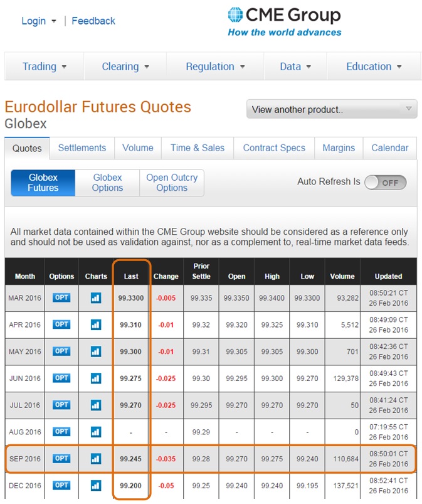The height and width of the screenshot is (504, 422).
Task: Switch to the Calendar tab
Action: [x=390, y=148]
